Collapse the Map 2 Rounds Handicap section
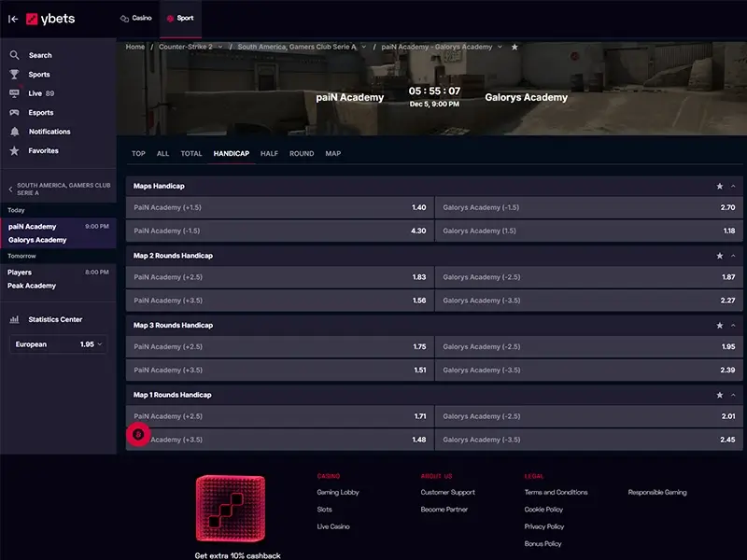 [x=733, y=256]
